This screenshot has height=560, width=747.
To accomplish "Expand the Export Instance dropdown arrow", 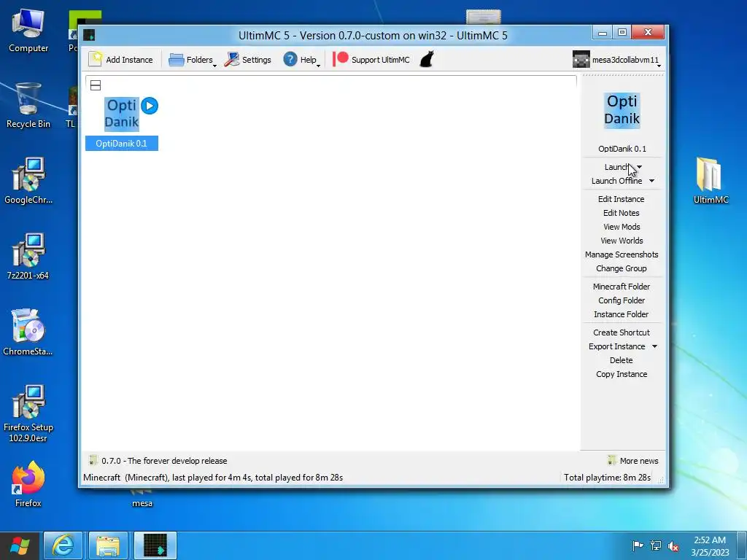I will tap(654, 346).
